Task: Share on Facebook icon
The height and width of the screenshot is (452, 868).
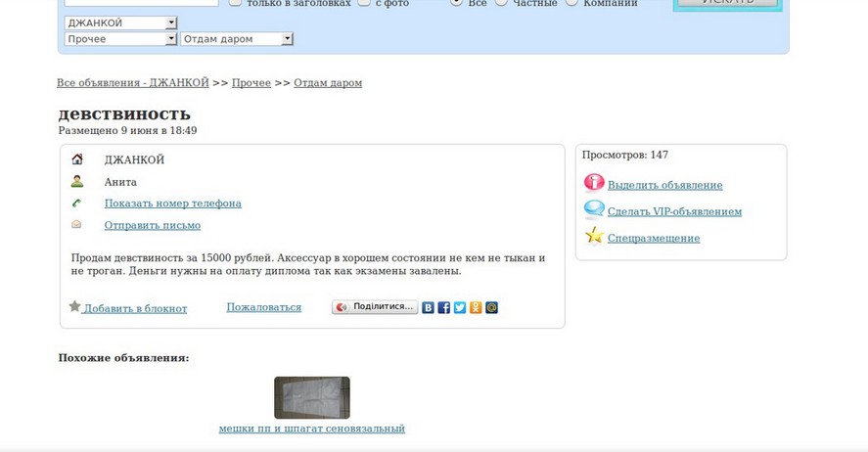Action: pos(444,307)
